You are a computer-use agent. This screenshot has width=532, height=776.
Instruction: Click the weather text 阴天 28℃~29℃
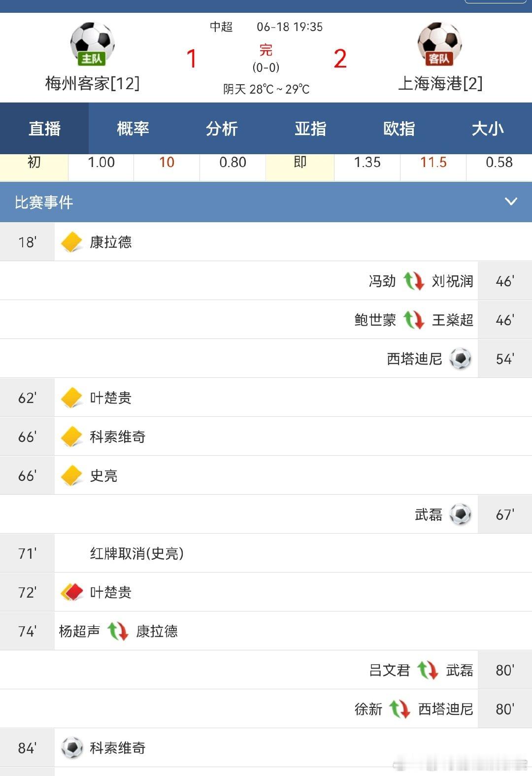(266, 89)
